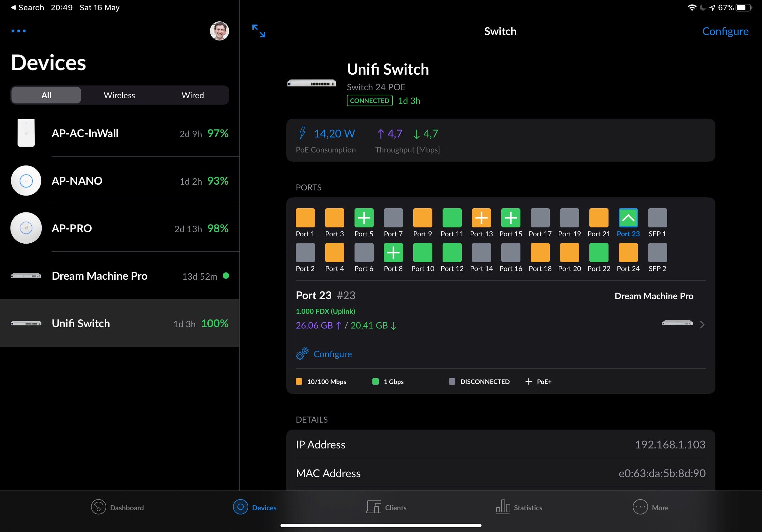Tap the DISCONNECTED legend swatch
Image resolution: width=762 pixels, height=532 pixels.
pyautogui.click(x=452, y=381)
